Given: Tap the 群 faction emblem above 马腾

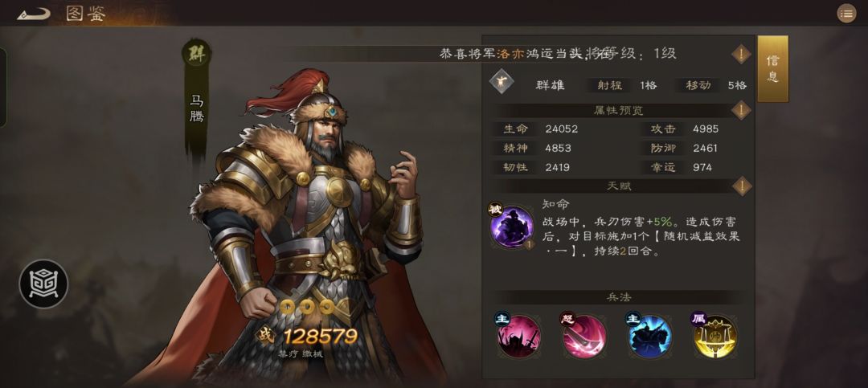Looking at the screenshot, I should 197,55.
